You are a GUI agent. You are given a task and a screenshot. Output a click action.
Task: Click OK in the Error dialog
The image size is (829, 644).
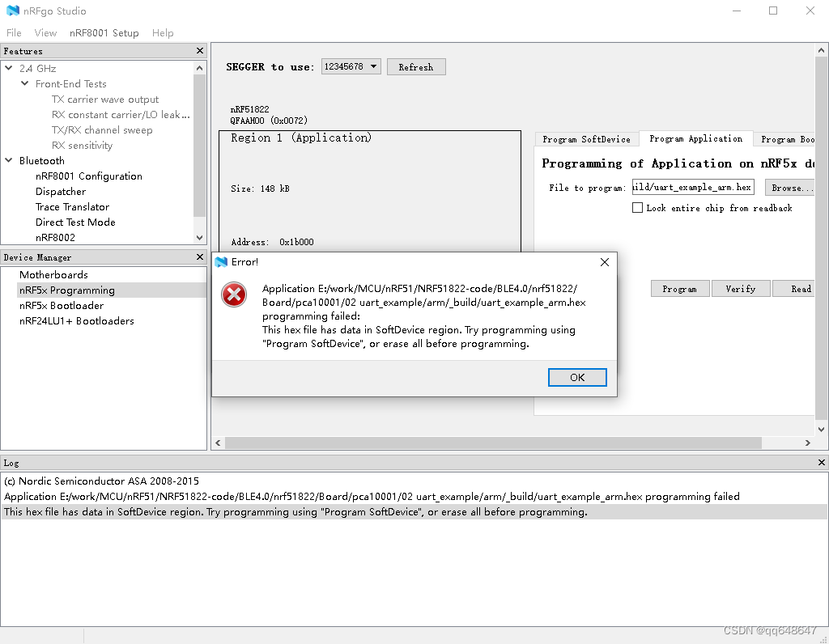pos(577,377)
